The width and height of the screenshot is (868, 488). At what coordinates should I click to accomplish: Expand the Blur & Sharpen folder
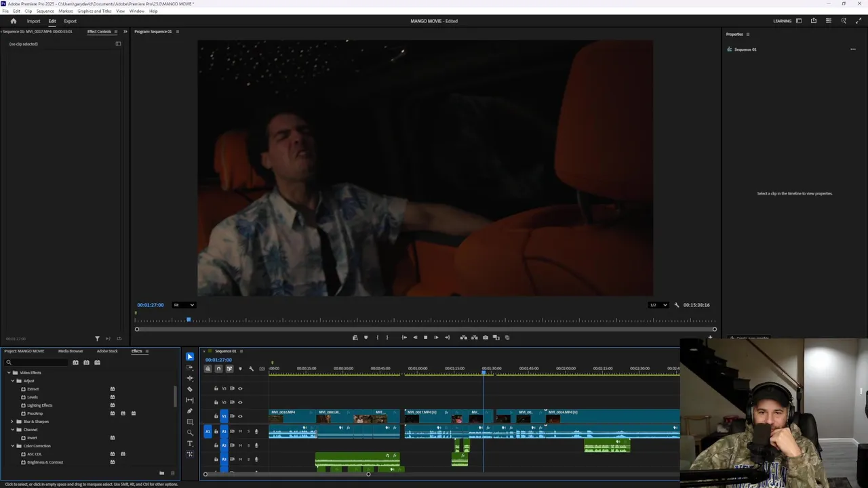click(x=12, y=422)
